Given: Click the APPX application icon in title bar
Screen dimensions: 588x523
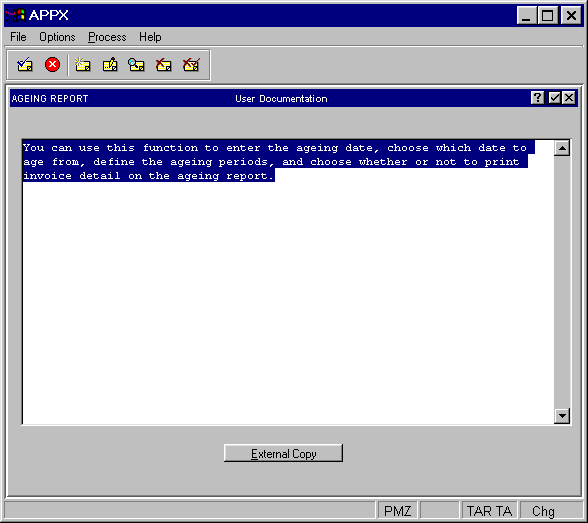Looking at the screenshot, I should point(15,15).
